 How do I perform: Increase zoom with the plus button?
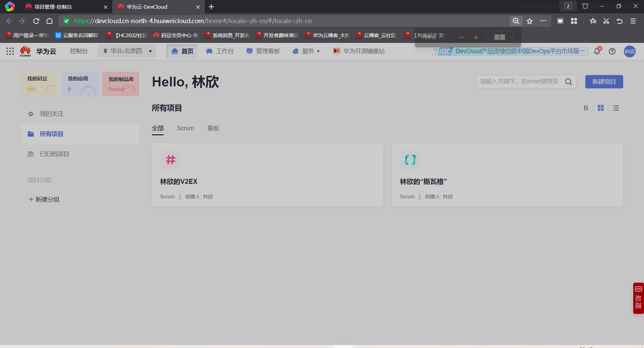[476, 37]
